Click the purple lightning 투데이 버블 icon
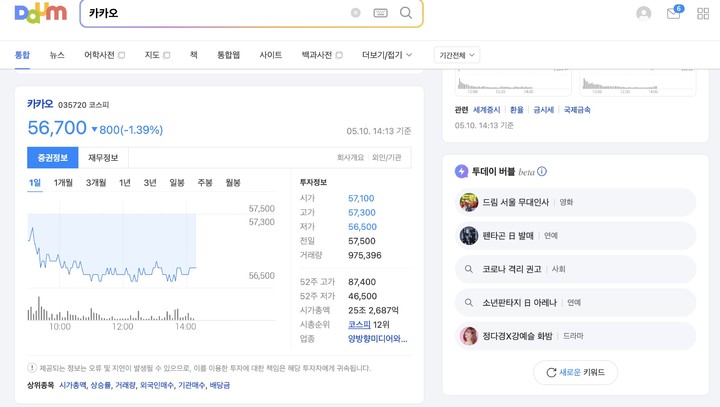720x407 pixels. 461,171
